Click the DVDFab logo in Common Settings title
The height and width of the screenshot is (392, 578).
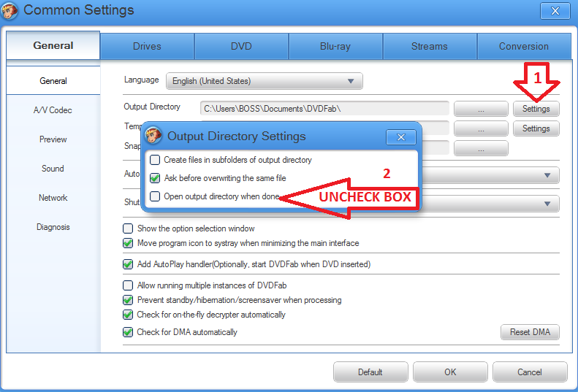click(x=9, y=11)
